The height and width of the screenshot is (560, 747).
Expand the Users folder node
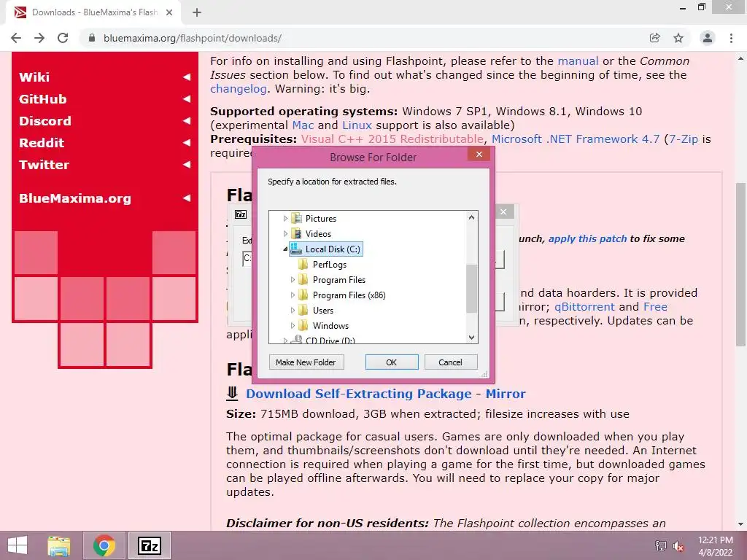pyautogui.click(x=293, y=310)
